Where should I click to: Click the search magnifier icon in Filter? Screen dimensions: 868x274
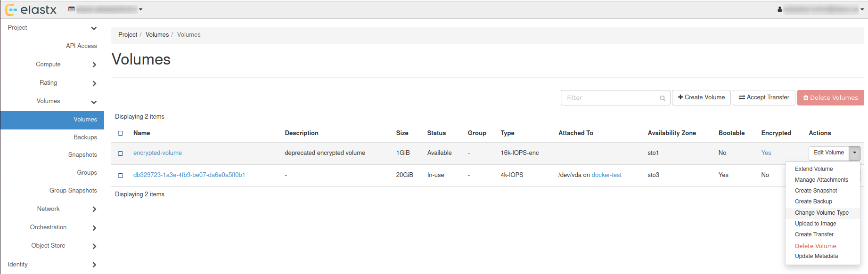[x=663, y=98]
